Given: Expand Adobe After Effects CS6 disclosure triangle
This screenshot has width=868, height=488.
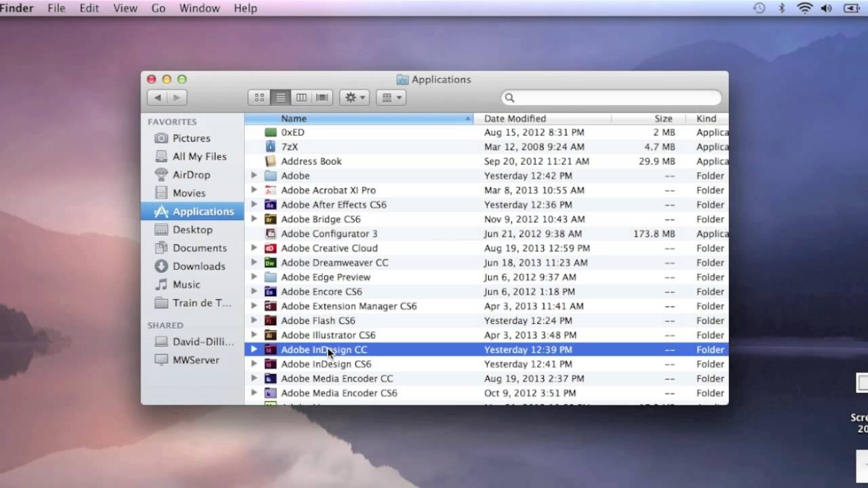Looking at the screenshot, I should tap(254, 205).
